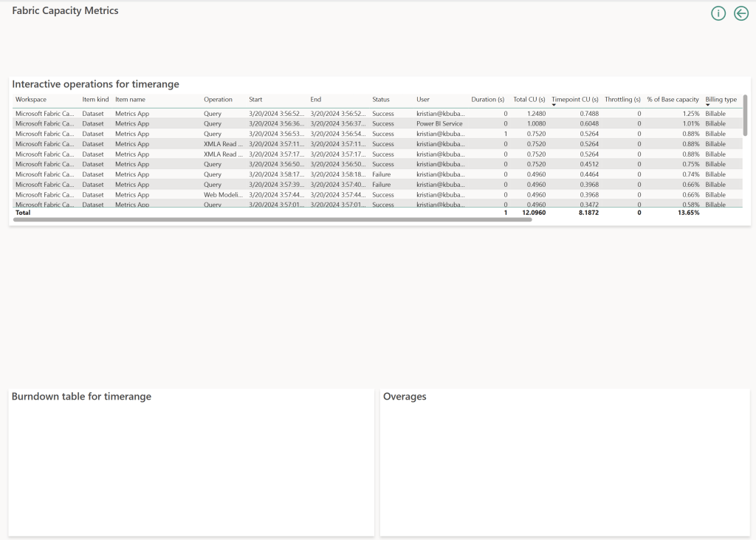756x540 pixels.
Task: Click the back arrow icon
Action: tap(741, 13)
